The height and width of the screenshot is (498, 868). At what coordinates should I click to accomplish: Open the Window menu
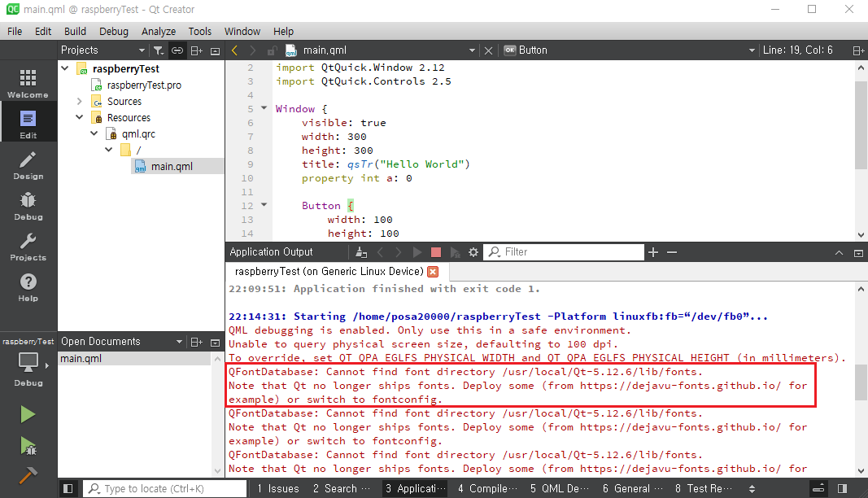coord(242,32)
